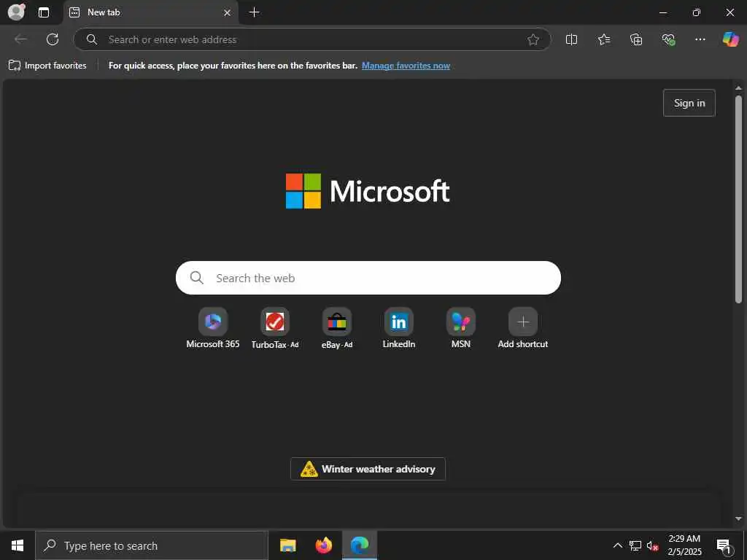Open Settings and more ellipsis
The height and width of the screenshot is (560, 747).
[x=700, y=39]
